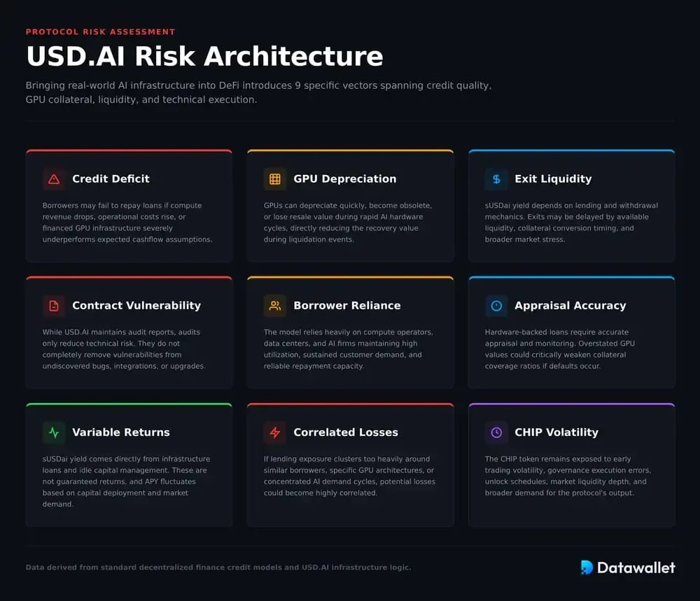This screenshot has width=700, height=601.
Task: Click the GPU Depreciation grid icon
Action: pyautogui.click(x=275, y=179)
